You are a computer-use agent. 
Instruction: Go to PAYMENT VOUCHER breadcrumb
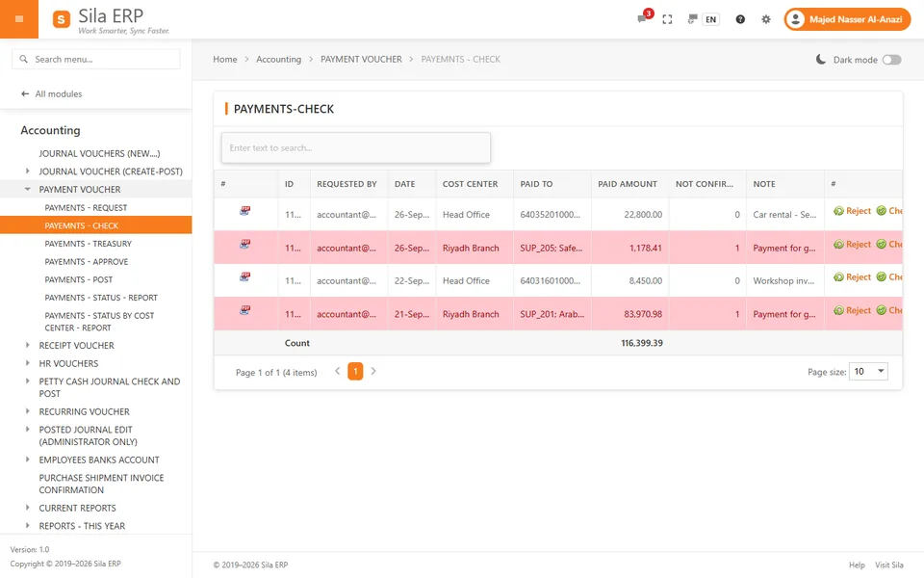[x=361, y=59]
